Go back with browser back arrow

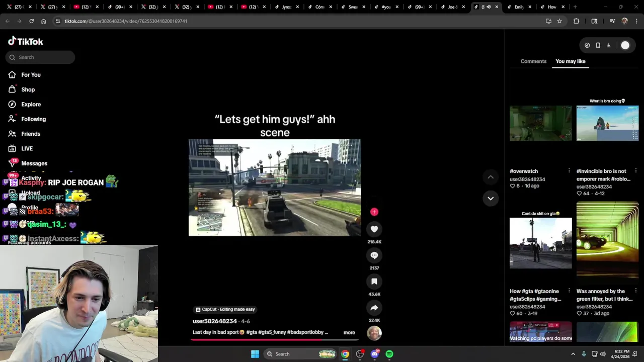pyautogui.click(x=8, y=21)
